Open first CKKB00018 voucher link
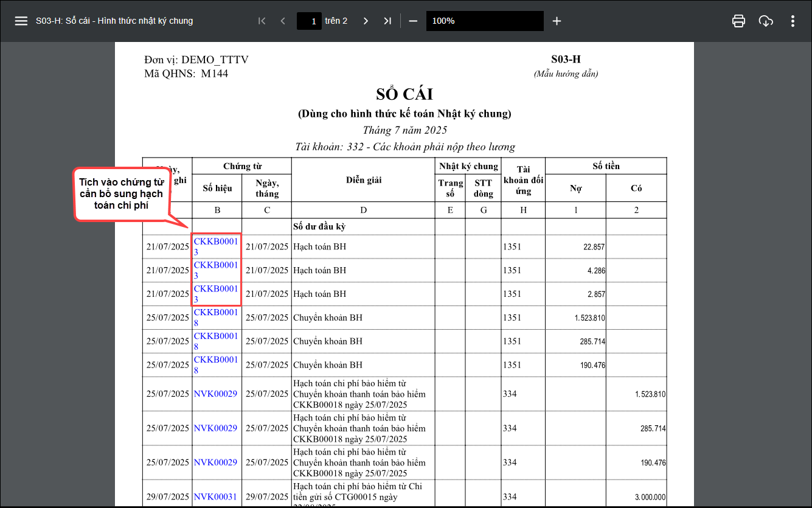This screenshot has height=508, width=812. (216, 313)
